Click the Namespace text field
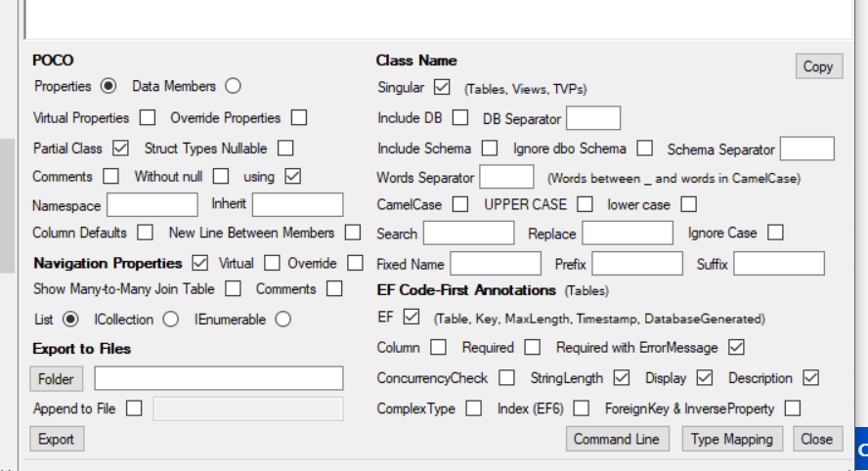 coord(152,205)
